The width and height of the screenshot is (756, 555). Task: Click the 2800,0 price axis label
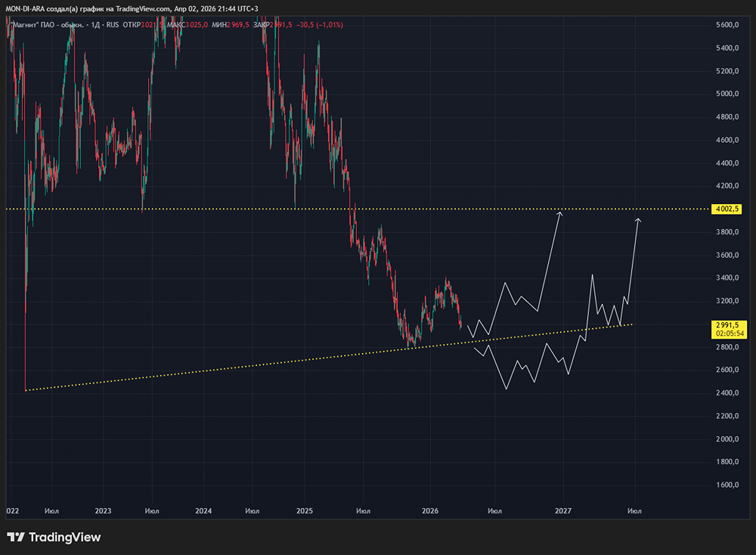click(x=727, y=347)
